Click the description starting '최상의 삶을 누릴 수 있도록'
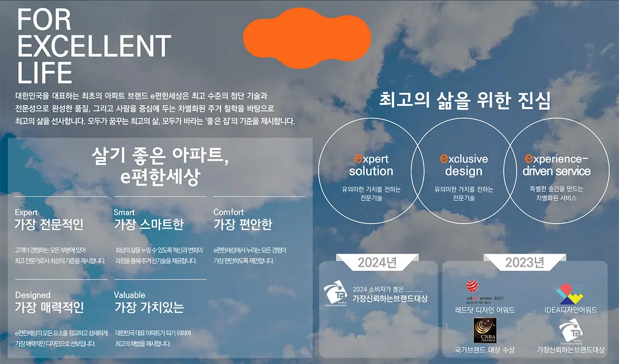 tap(159, 256)
